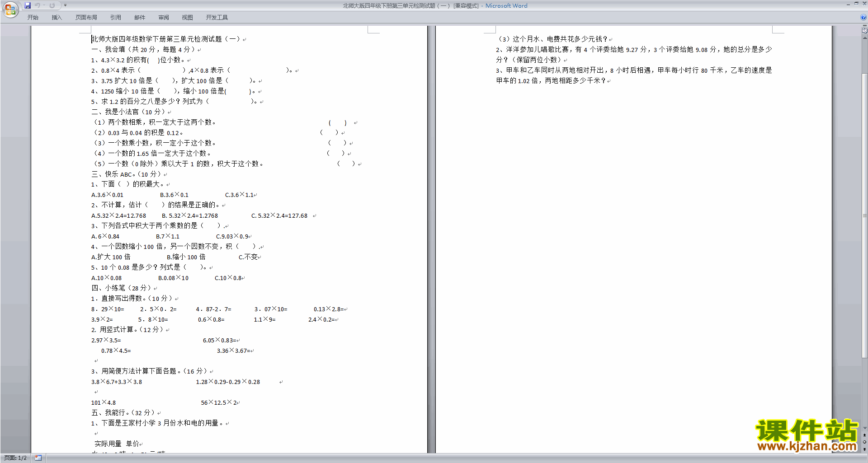Switch to the 视图 ribbon tab
868x463 pixels.
187,18
